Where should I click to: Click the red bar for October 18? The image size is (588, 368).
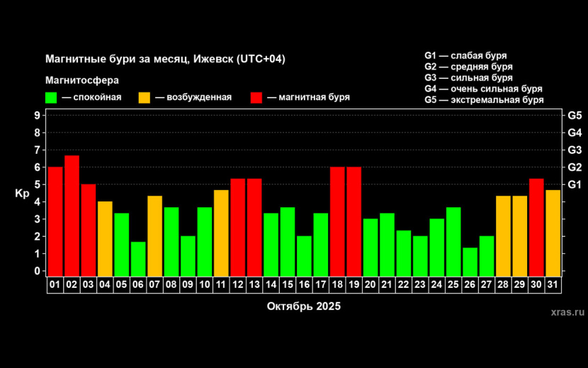[337, 221]
